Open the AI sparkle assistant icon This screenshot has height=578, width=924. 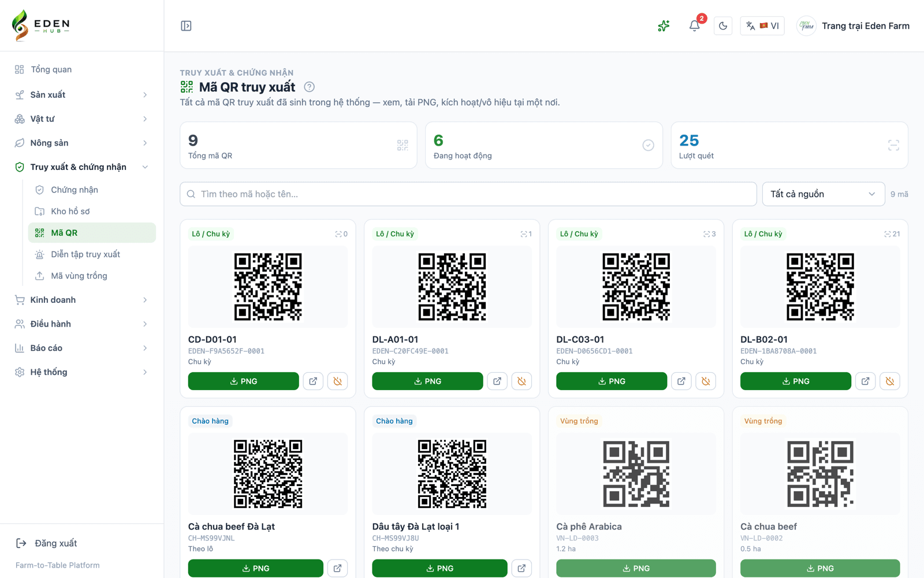[x=664, y=26]
